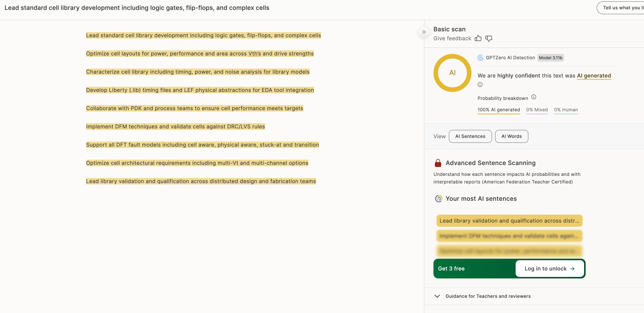Click the GPTZero AI Detection logo icon
644x313 pixels.
pyautogui.click(x=480, y=58)
